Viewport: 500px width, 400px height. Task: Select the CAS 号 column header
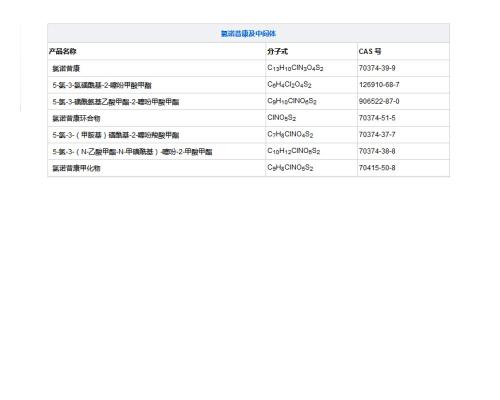click(370, 51)
